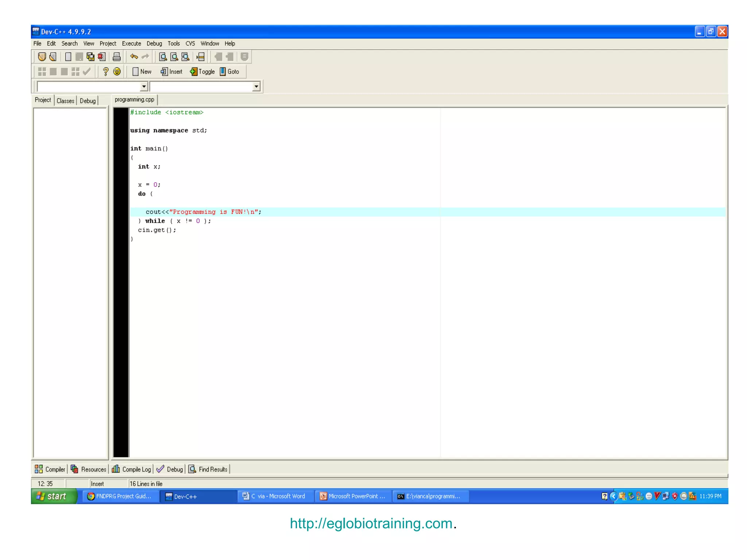Click Microsoft PowerPoint in taskbar
Viewport: 747px width, 560px height.
(x=353, y=496)
